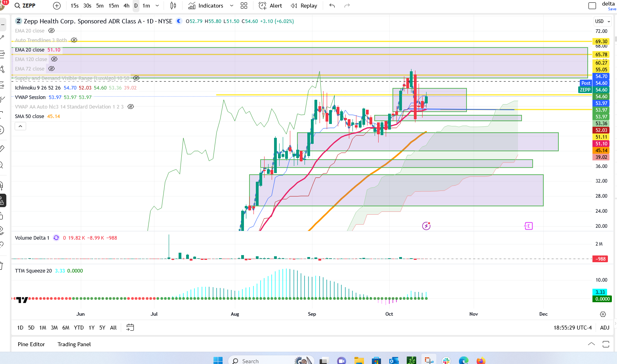The image size is (617, 364).
Task: Start Bar Replay mode
Action: coord(304,6)
